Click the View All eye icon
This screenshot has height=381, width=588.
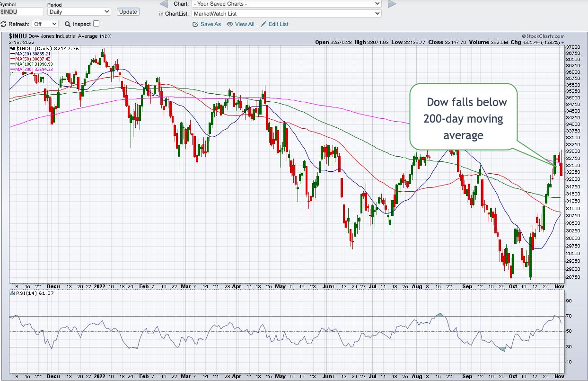tap(230, 24)
